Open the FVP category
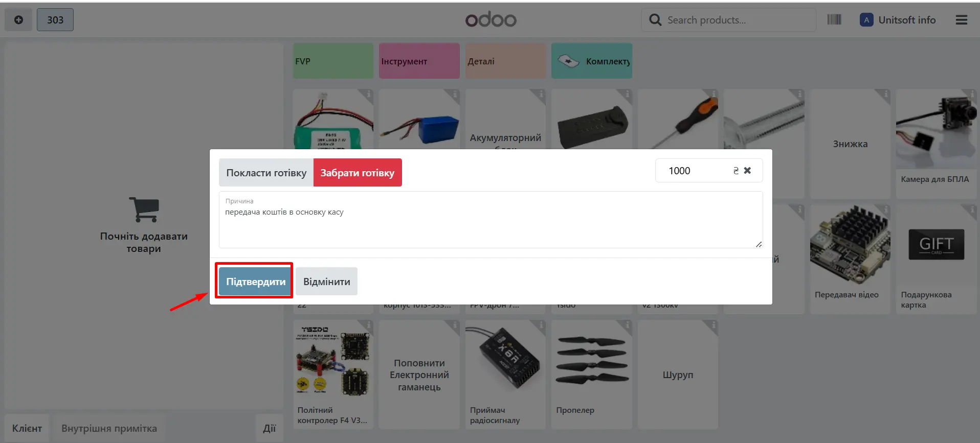 click(333, 61)
